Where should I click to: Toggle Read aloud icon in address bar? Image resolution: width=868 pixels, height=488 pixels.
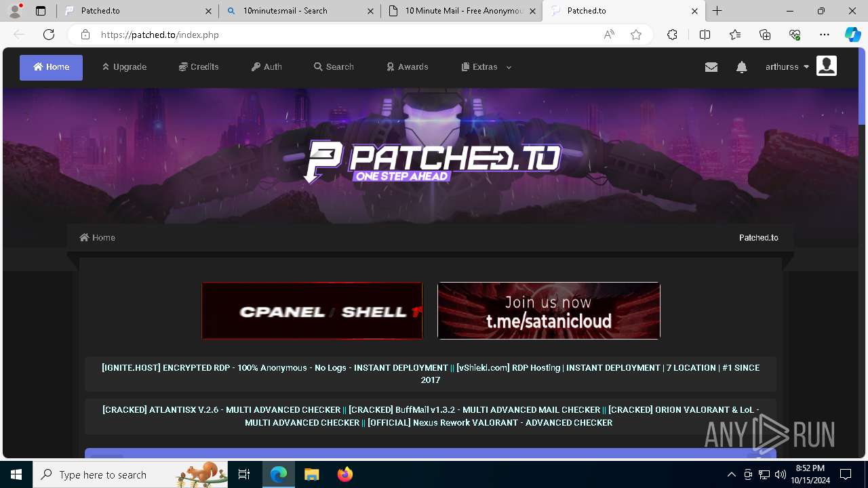(609, 35)
